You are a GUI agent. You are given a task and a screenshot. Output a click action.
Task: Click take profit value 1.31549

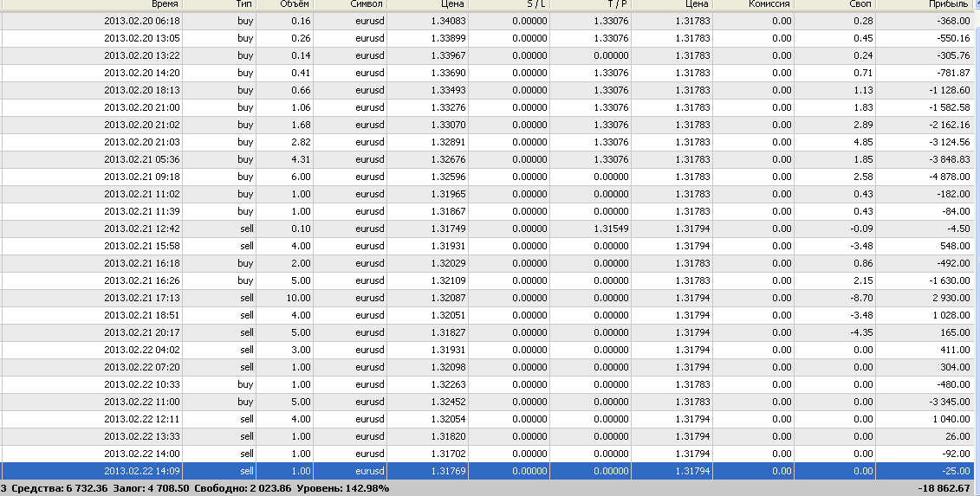point(611,229)
